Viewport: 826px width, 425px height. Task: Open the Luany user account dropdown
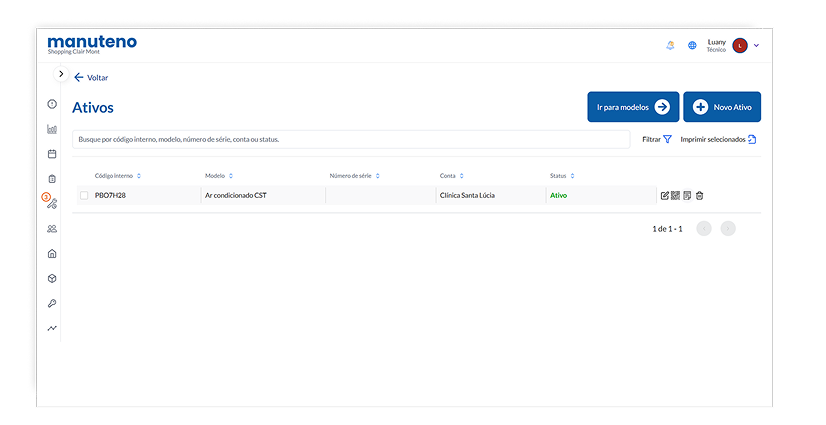pyautogui.click(x=756, y=45)
